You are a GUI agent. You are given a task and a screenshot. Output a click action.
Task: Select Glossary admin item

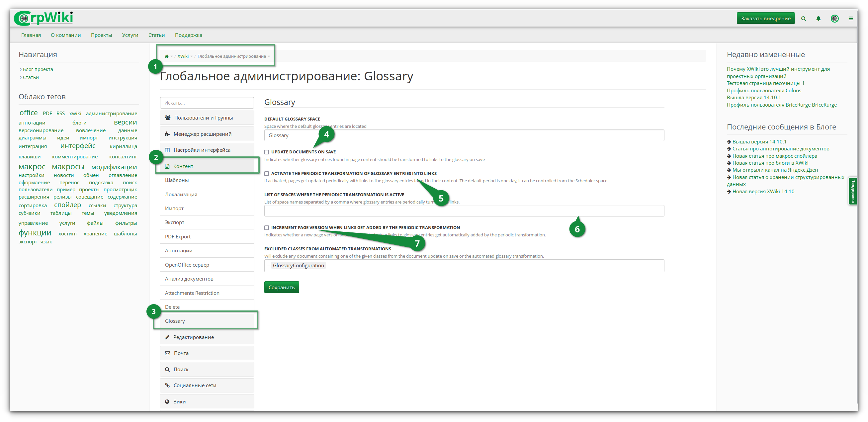[207, 321]
